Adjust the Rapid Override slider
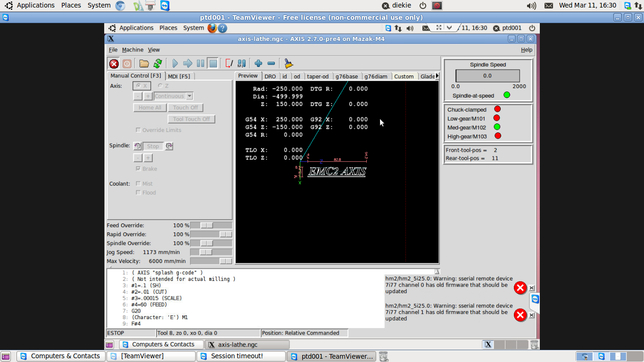The image size is (644, 362). point(211,234)
